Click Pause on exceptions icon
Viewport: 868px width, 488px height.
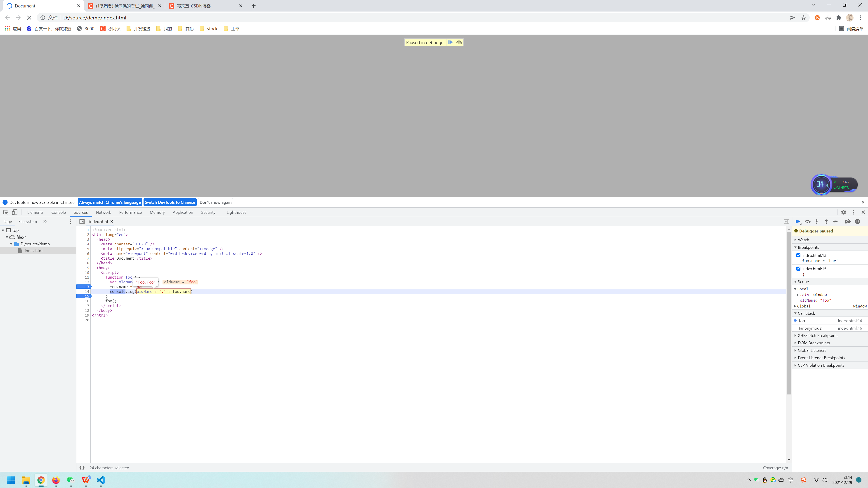[858, 221]
